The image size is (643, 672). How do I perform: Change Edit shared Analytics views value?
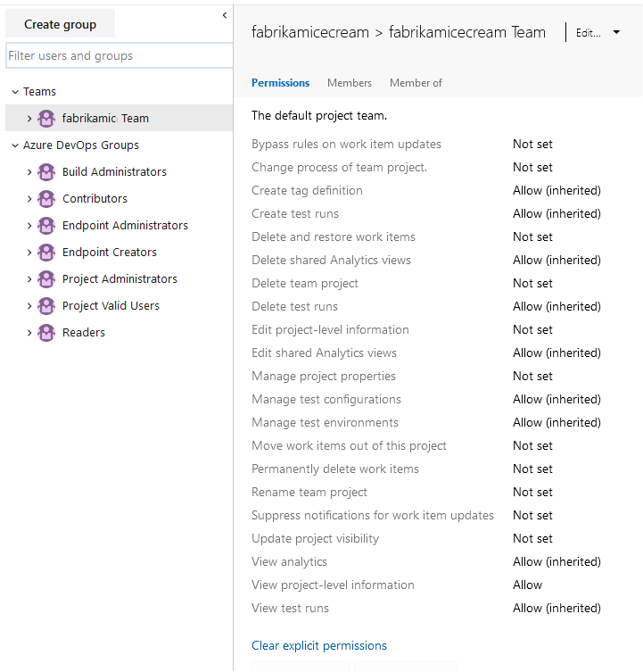(556, 353)
